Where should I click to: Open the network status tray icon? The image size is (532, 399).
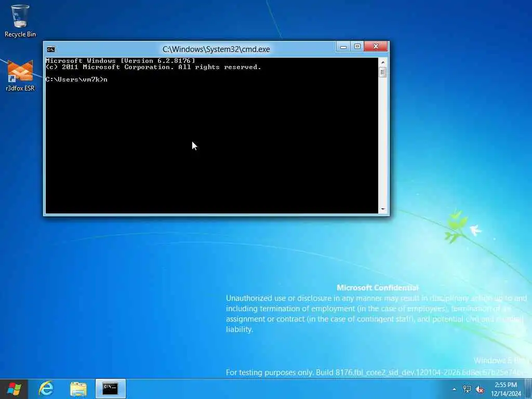click(x=467, y=389)
